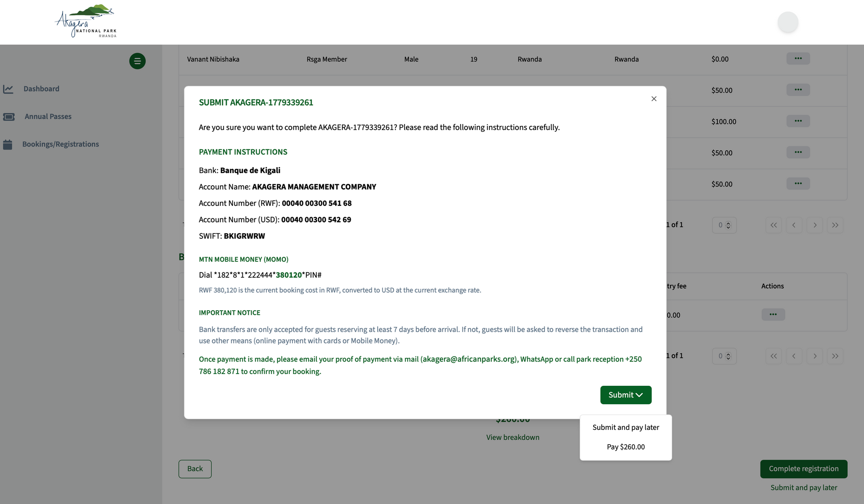This screenshot has width=864, height=504.
Task: Open Bookings/Registrations in sidebar
Action: coord(61,144)
